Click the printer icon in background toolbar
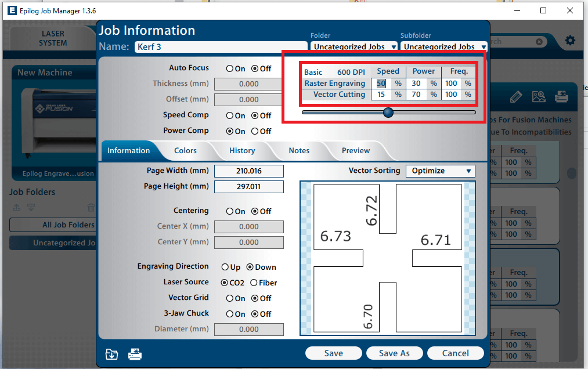588x369 pixels. pos(561,97)
